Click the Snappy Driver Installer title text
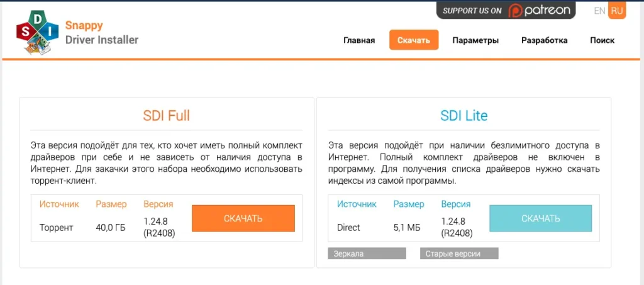This screenshot has height=285, width=644. (102, 33)
